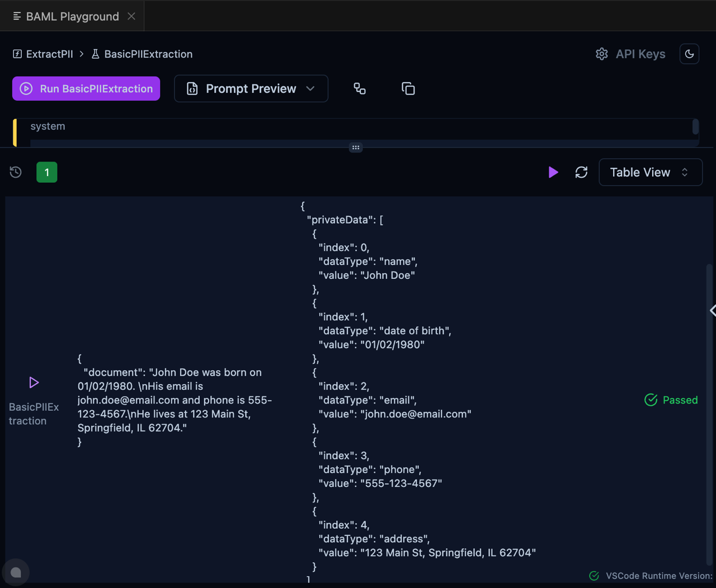
Task: Click the copy prompt icon
Action: [x=408, y=88]
